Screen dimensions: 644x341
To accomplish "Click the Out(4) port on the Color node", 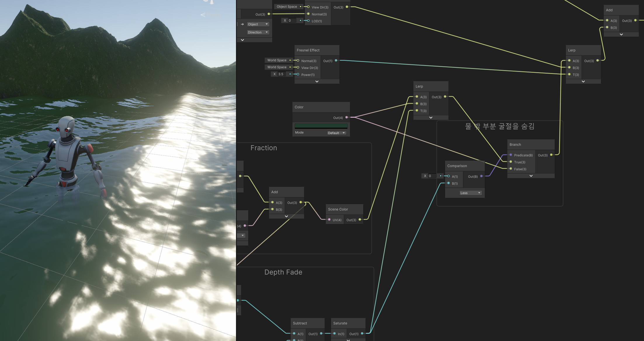I will [347, 117].
